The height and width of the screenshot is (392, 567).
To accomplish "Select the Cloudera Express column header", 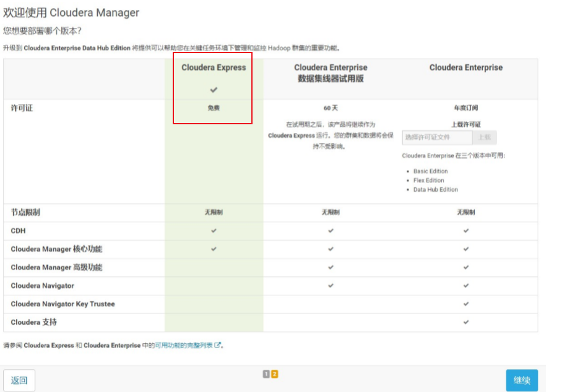I will 214,67.
